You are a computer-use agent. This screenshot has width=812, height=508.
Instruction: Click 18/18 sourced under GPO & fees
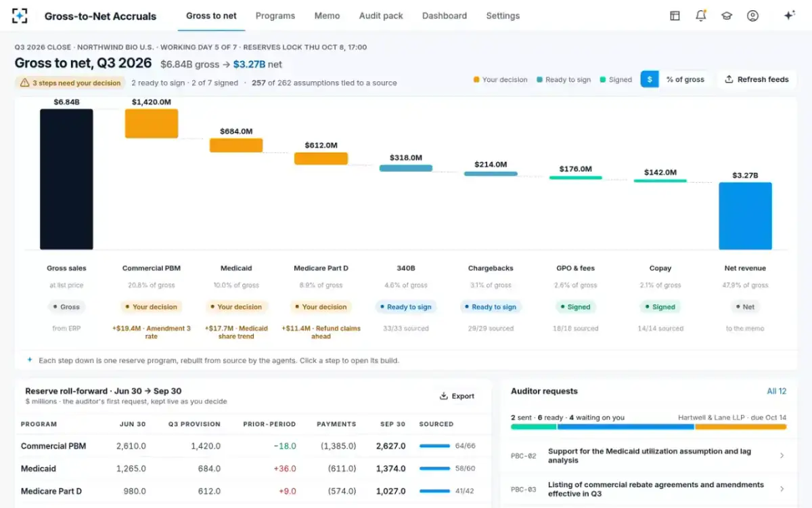coord(576,329)
